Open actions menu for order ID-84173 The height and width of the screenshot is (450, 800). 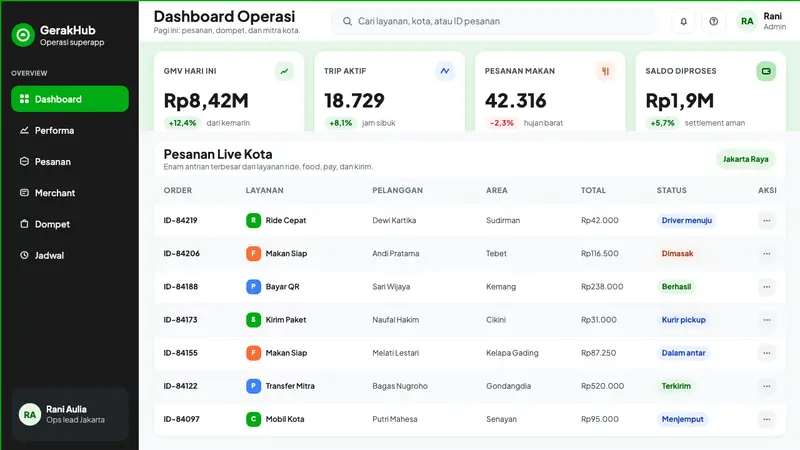click(766, 320)
